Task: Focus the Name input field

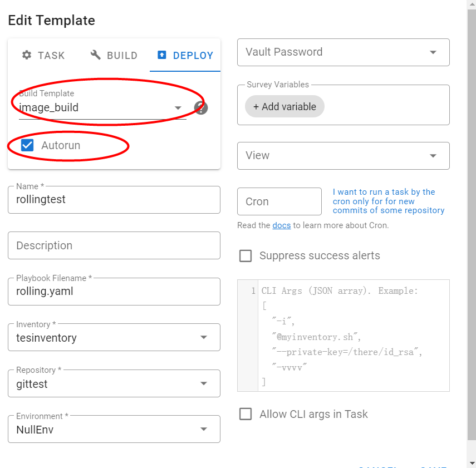Action: click(x=114, y=200)
